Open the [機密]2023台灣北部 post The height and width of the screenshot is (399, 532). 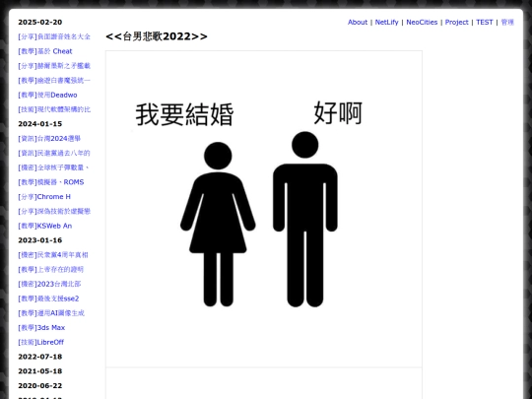pyautogui.click(x=49, y=284)
